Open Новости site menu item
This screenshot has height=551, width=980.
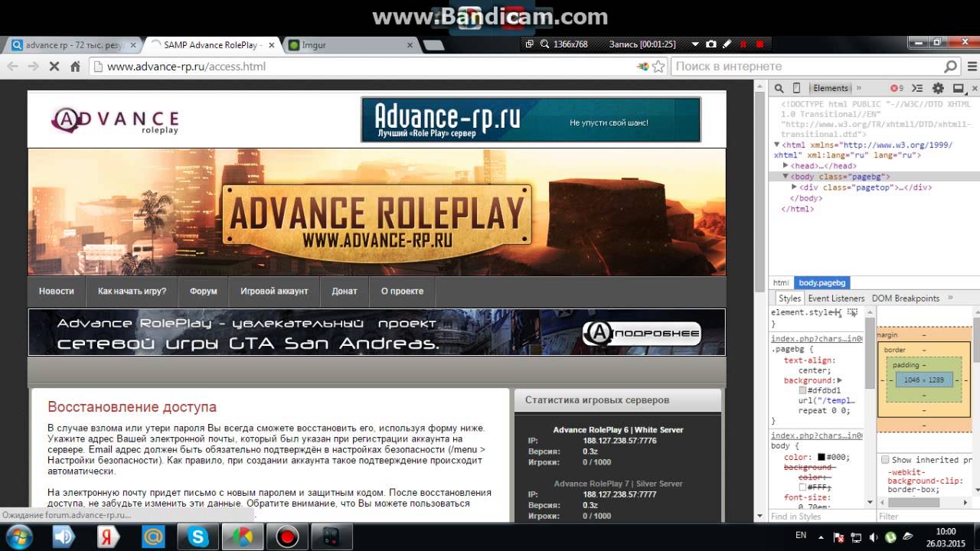tap(57, 292)
